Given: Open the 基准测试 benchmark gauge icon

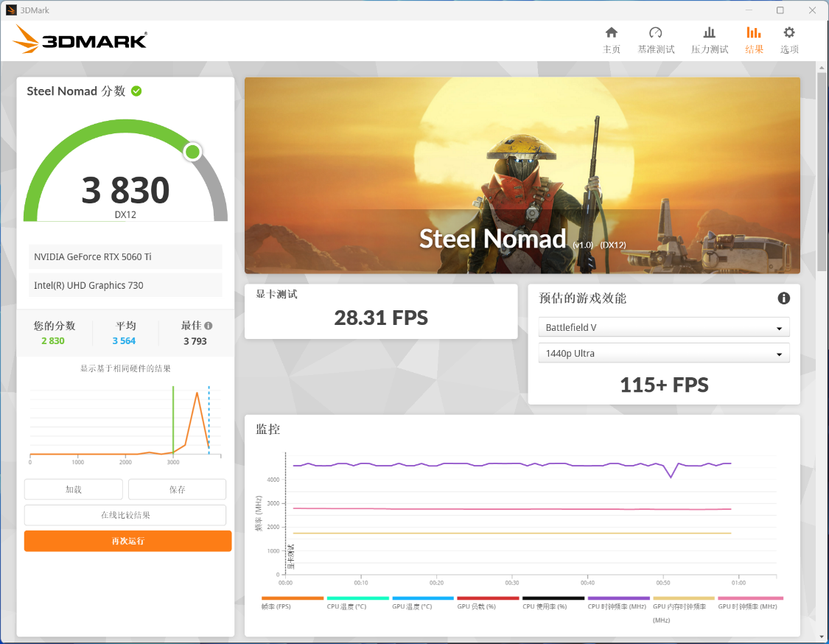Looking at the screenshot, I should pos(656,32).
